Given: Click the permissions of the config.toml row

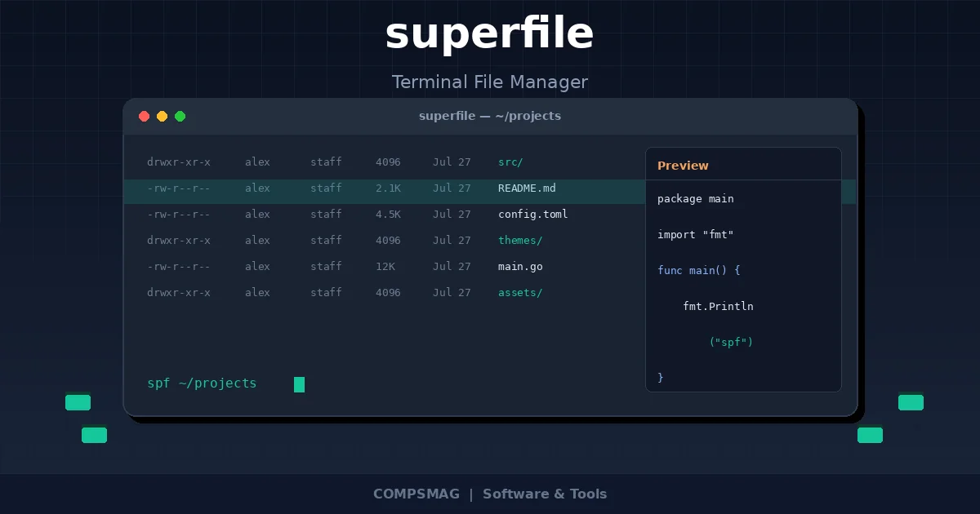Looking at the screenshot, I should (179, 215).
